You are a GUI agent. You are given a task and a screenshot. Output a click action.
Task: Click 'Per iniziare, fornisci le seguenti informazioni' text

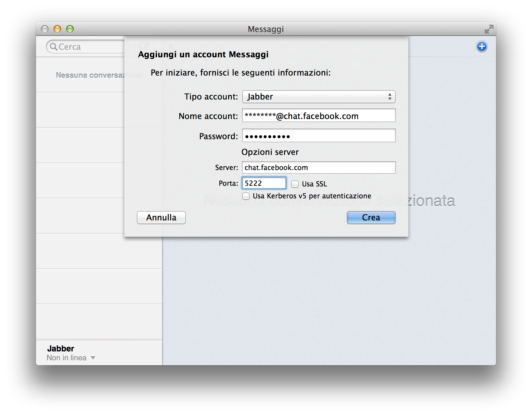point(240,73)
